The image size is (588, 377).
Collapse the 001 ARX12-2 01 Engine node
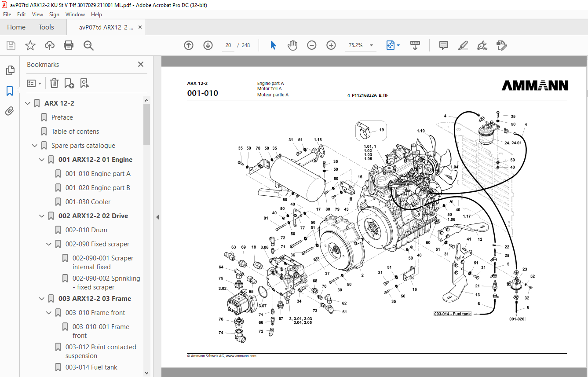pyautogui.click(x=42, y=160)
